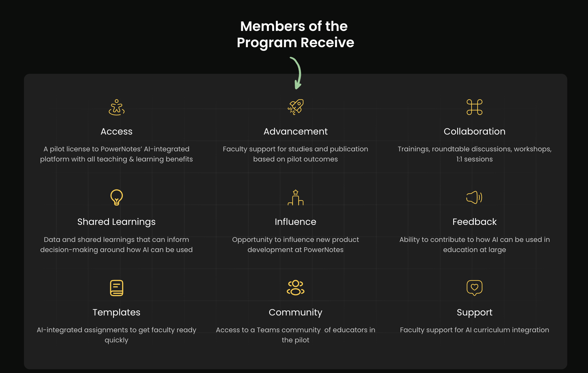Click the Advancement rocket icon
This screenshot has height=373, width=588.
click(x=296, y=107)
